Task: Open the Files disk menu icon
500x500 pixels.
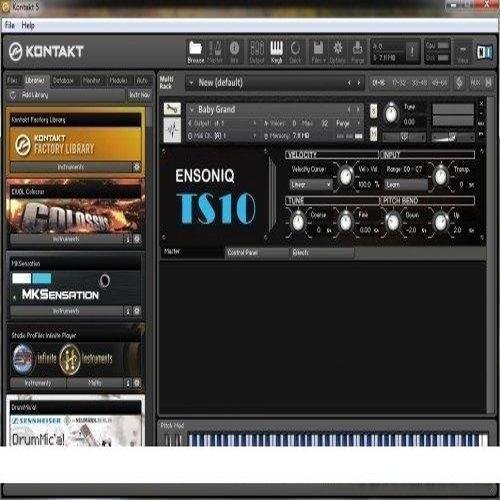Action: 318,52
